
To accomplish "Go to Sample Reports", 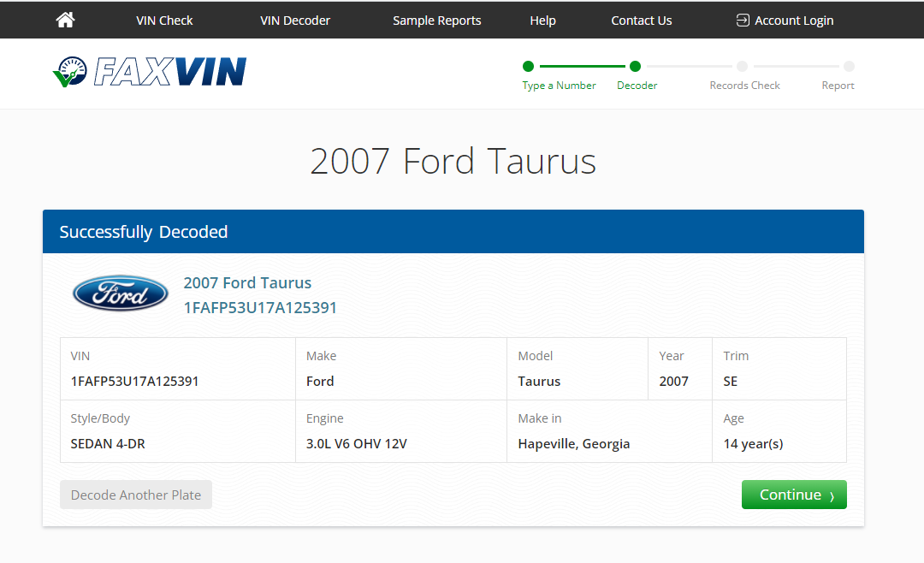I will (436, 21).
